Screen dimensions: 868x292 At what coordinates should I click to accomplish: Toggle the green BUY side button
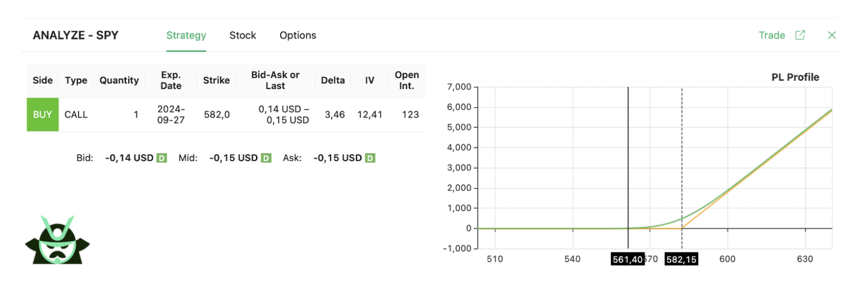click(42, 115)
